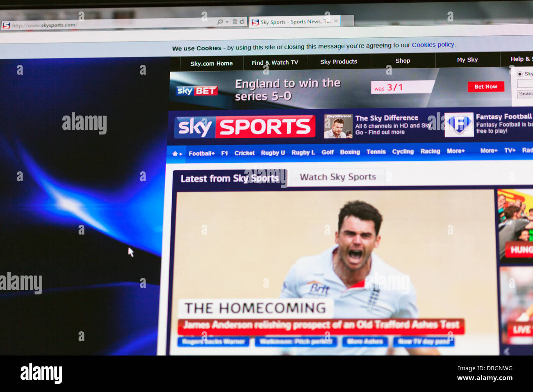Open the Cookies policy link

pos(433,45)
